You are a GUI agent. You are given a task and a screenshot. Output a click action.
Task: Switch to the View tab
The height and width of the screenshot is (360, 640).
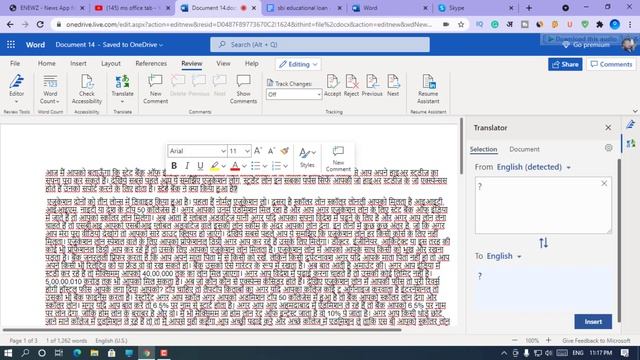[x=223, y=64]
